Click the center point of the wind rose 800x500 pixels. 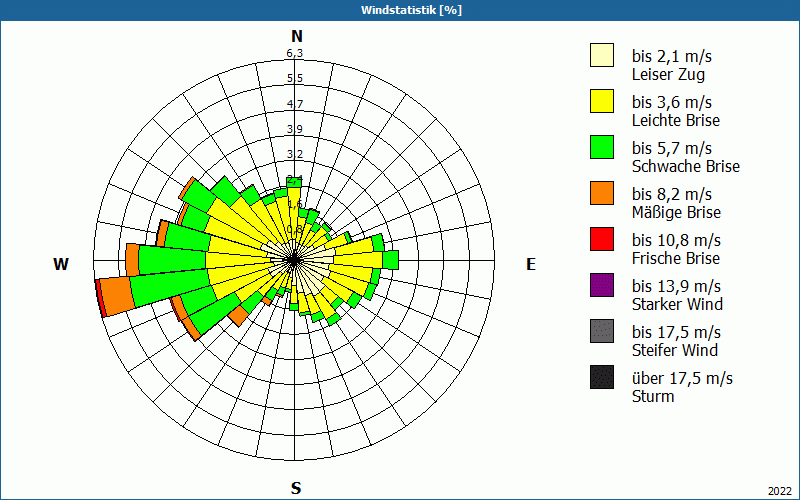tap(295, 260)
